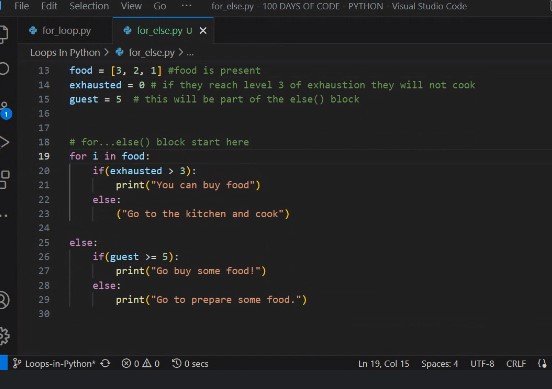The height and width of the screenshot is (389, 552).
Task: Click the Python file icon in breadcrumb
Action: [x=120, y=52]
